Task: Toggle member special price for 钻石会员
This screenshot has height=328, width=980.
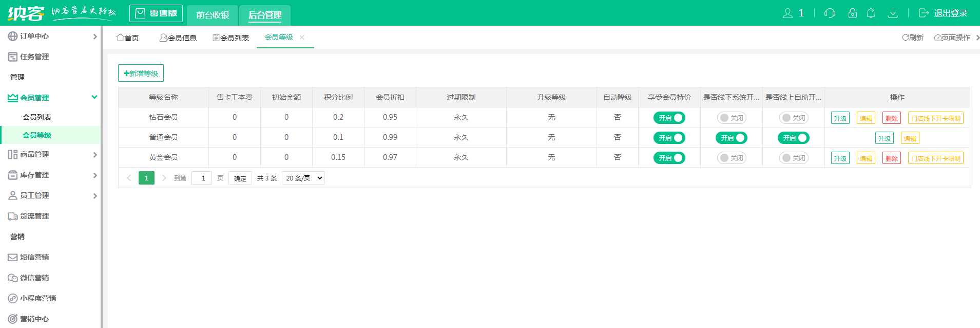Action: point(669,118)
